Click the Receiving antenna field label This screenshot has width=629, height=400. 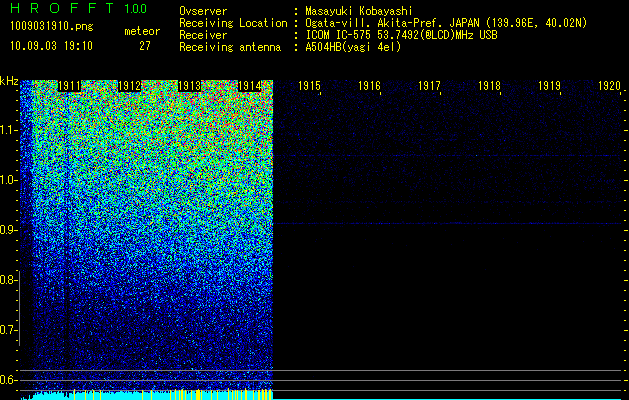tap(230, 47)
